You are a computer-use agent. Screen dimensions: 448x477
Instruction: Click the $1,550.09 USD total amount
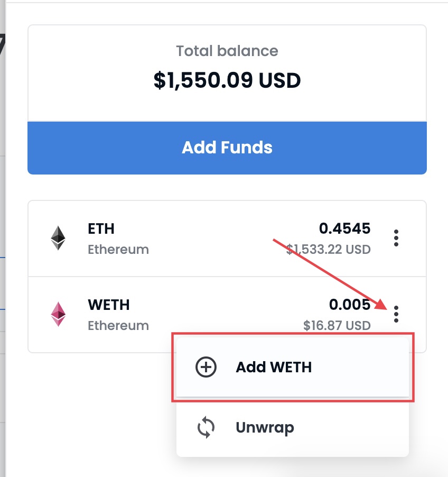pyautogui.click(x=227, y=80)
